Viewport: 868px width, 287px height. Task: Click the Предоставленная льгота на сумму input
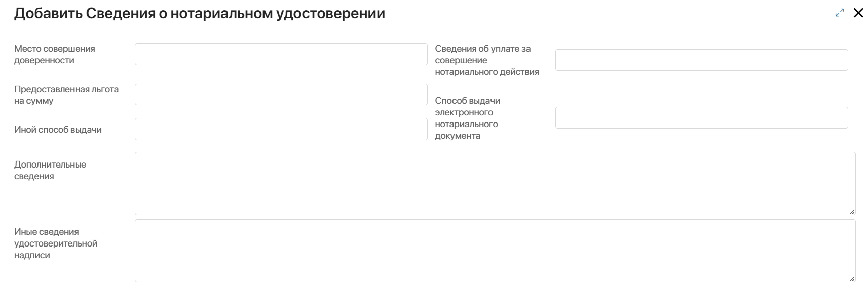click(281, 95)
